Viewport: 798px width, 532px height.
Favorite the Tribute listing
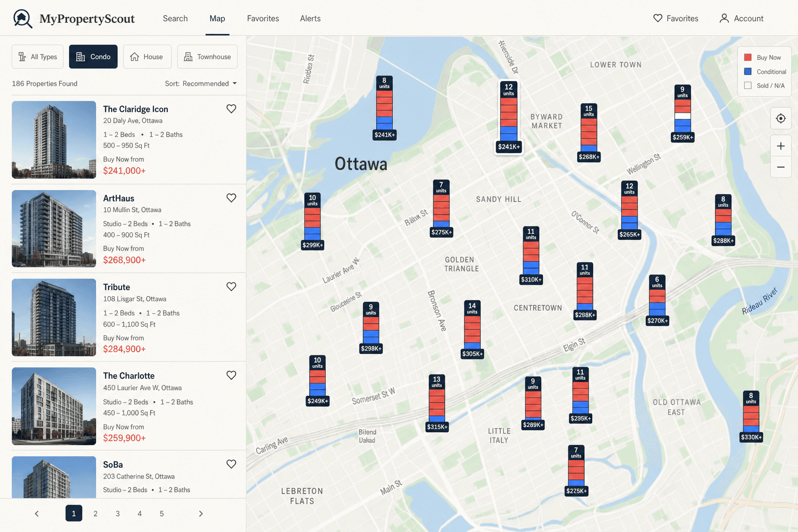point(231,287)
